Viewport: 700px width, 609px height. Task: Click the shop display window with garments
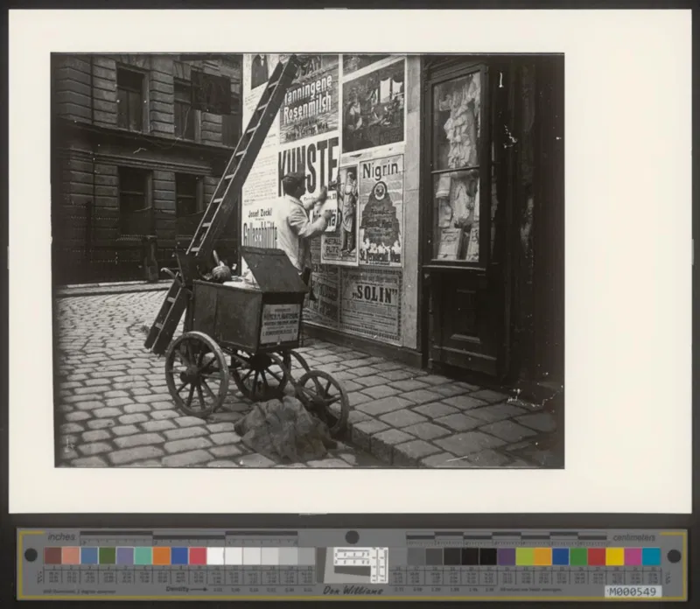pos(456,165)
